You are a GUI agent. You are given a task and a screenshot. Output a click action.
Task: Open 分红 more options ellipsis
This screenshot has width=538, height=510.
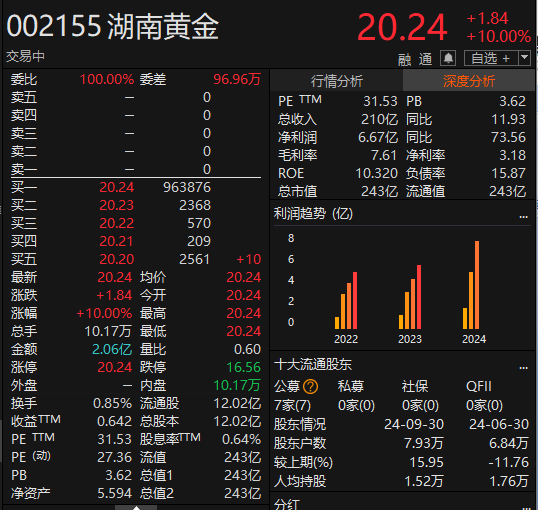[x=523, y=507]
